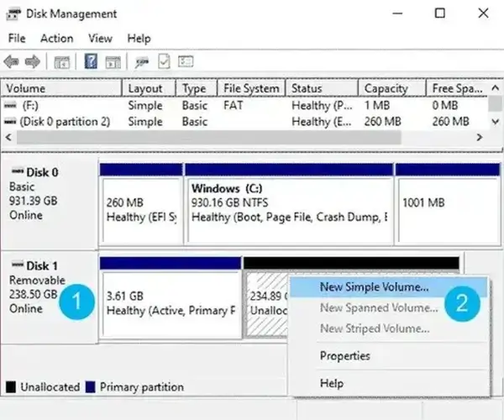Click the volume list scroll up arrow

coord(496,87)
